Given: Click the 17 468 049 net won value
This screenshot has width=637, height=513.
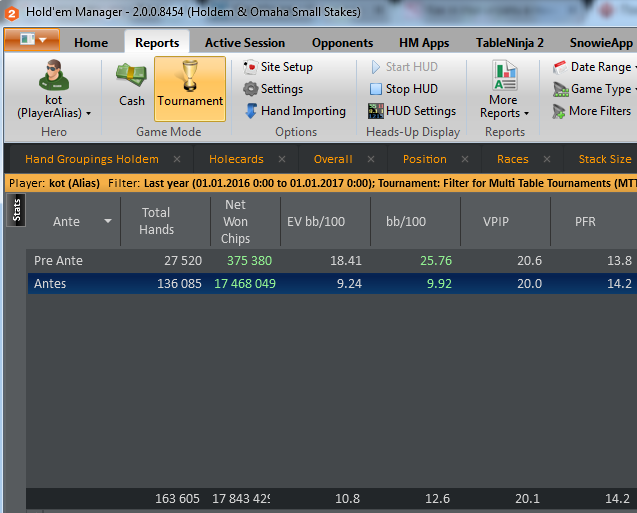Looking at the screenshot, I should (245, 284).
